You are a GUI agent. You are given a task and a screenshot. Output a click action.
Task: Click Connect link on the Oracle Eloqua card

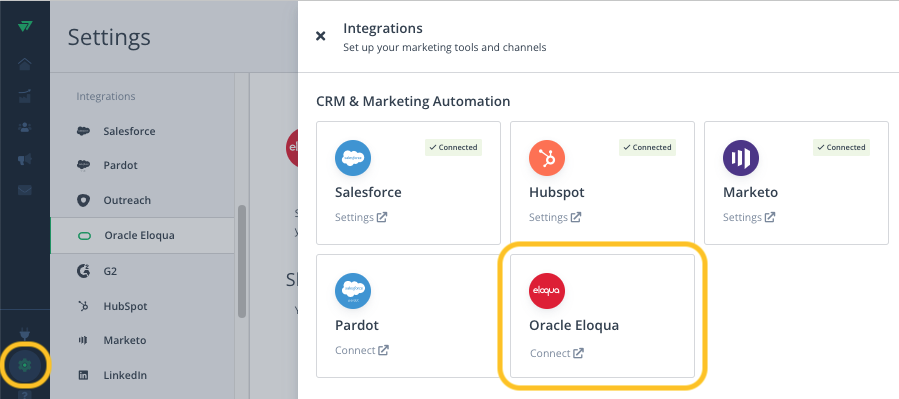click(556, 353)
